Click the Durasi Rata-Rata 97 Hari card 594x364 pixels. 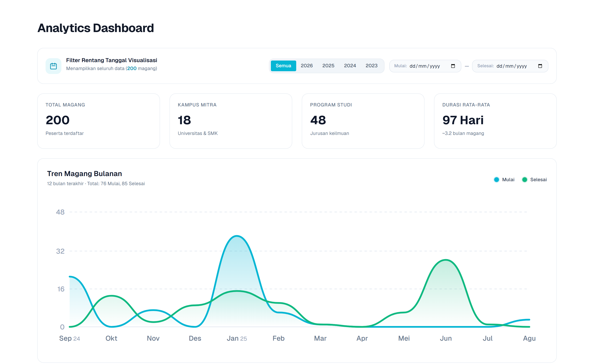(495, 121)
